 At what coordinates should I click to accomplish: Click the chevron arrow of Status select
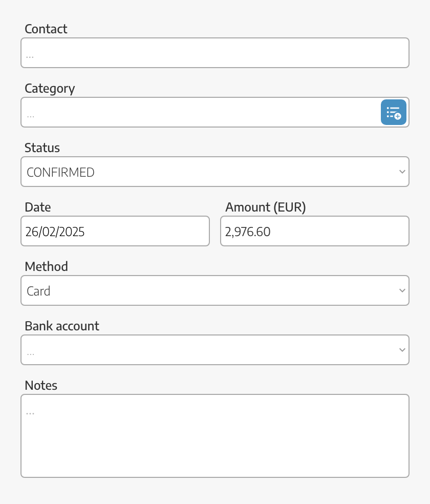(x=402, y=172)
